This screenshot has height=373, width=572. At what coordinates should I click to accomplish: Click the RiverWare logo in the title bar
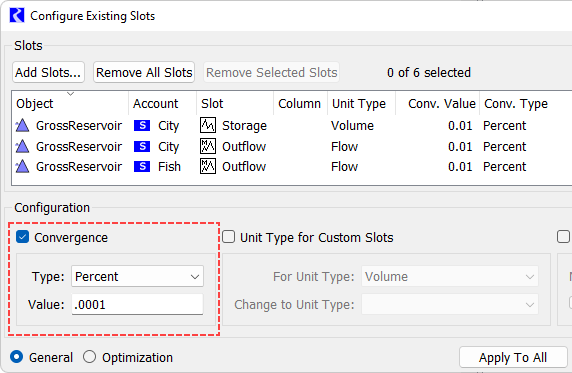[17, 16]
